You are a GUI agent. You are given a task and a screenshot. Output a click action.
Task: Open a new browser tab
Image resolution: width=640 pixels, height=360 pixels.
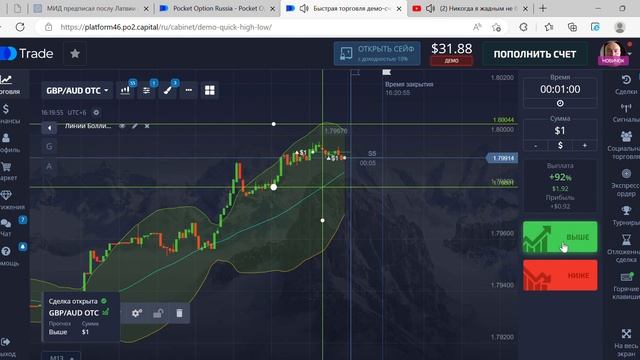[x=543, y=8]
